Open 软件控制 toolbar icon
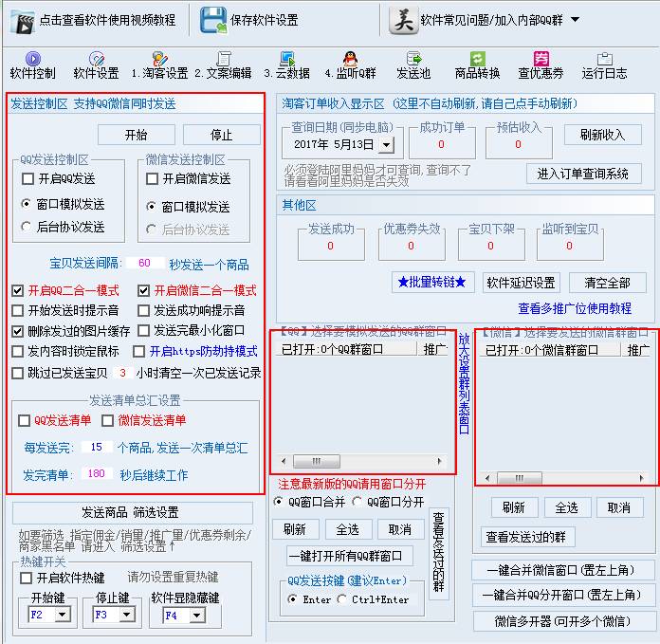This screenshot has width=660, height=644. coord(33,59)
